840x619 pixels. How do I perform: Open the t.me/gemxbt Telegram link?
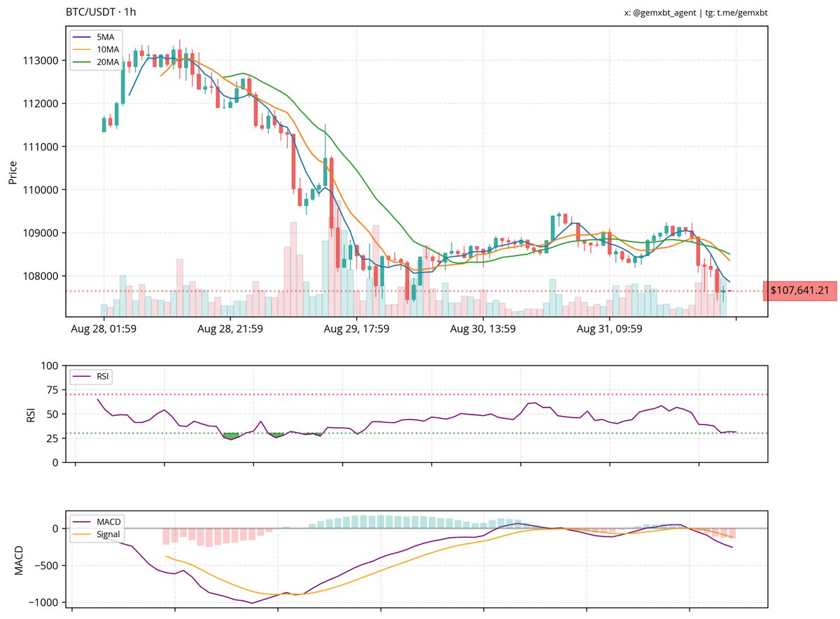point(742,13)
